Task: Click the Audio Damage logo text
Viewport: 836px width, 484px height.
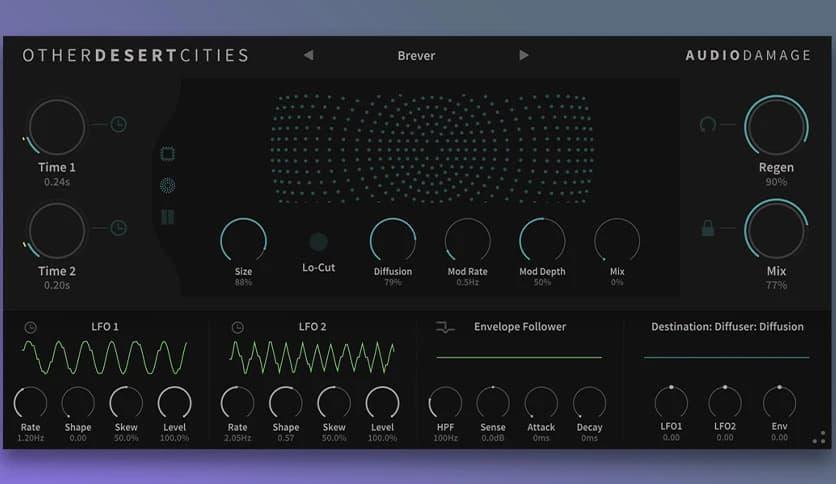Action: [748, 55]
